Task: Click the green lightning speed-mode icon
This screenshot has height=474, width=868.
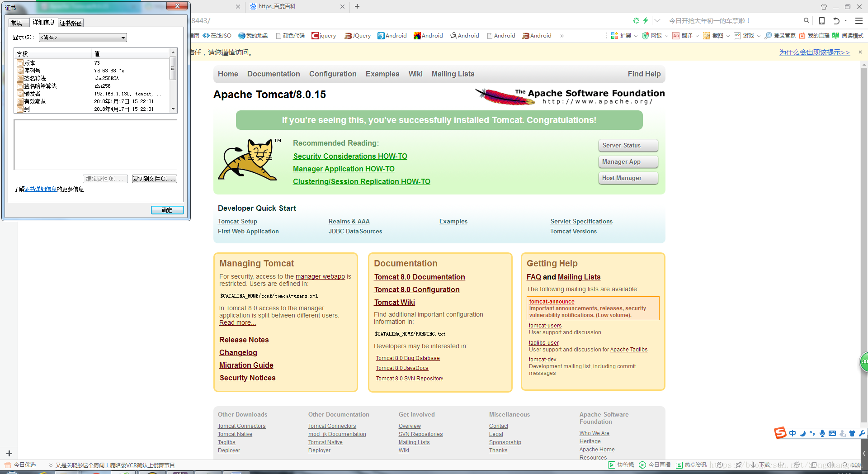Action: (x=646, y=21)
